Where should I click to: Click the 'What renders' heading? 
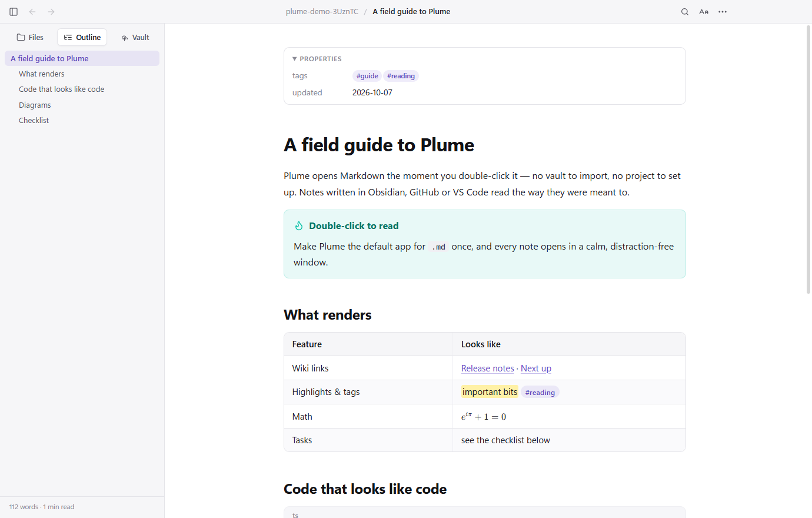point(328,315)
